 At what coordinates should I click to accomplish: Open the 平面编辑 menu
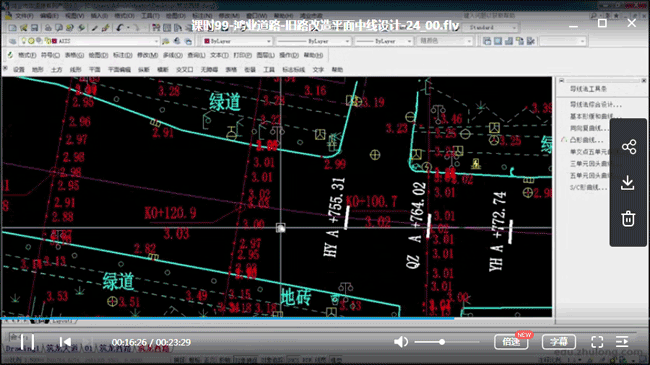(119, 70)
